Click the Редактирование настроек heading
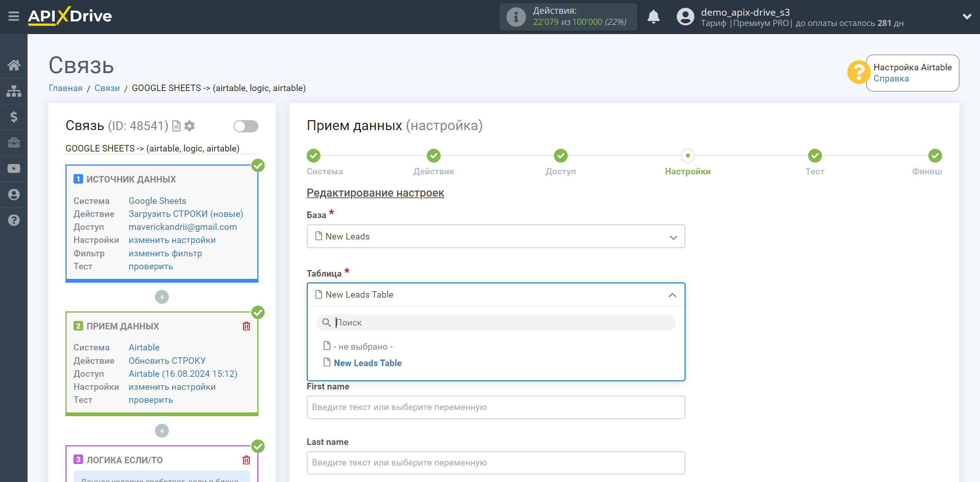This screenshot has height=482, width=980. (x=375, y=193)
